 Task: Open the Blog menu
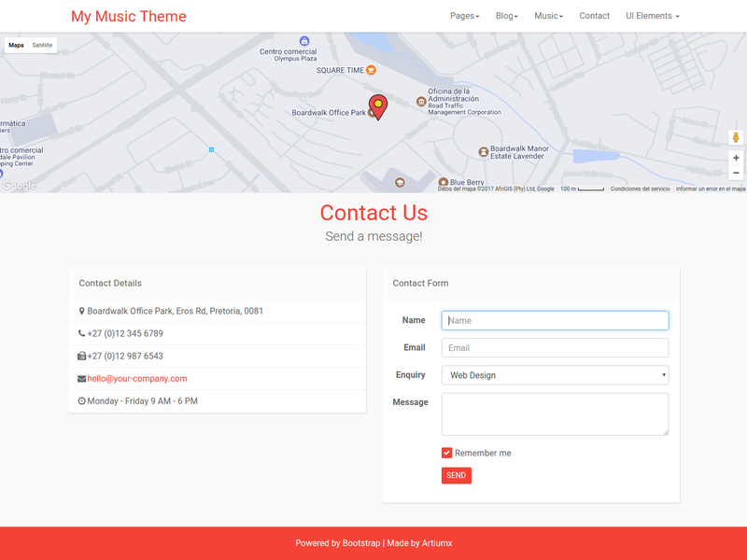506,16
